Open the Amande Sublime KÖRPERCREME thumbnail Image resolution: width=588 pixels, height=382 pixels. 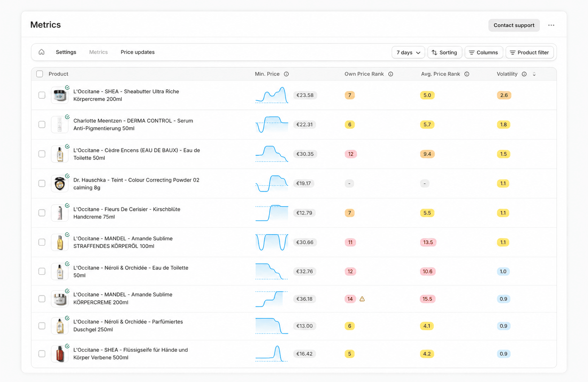60,299
